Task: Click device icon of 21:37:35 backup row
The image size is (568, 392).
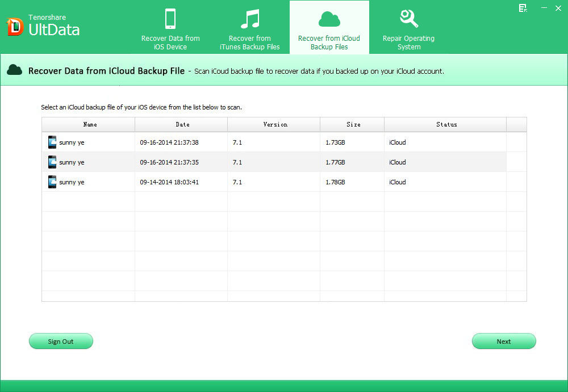Action: (52, 162)
